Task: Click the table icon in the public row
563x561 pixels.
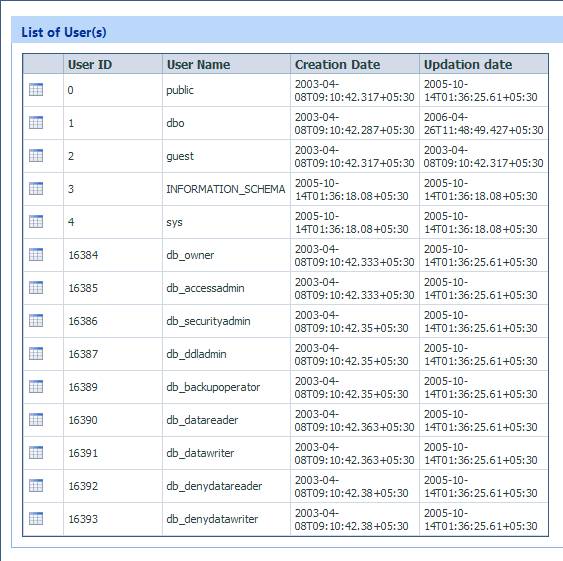Action: [x=36, y=90]
